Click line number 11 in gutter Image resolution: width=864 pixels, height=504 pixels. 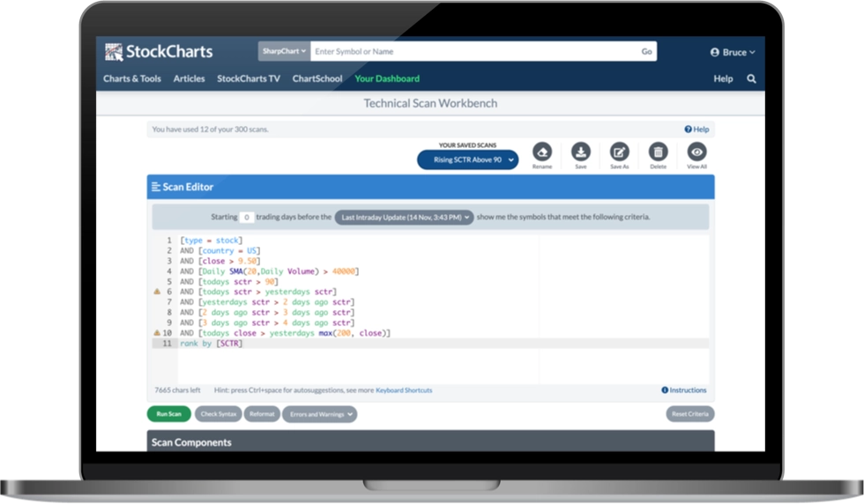pos(167,343)
